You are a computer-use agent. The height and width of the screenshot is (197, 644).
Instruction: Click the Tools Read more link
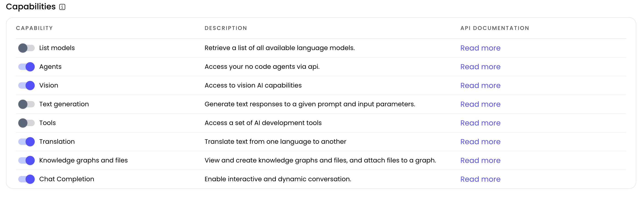(480, 123)
